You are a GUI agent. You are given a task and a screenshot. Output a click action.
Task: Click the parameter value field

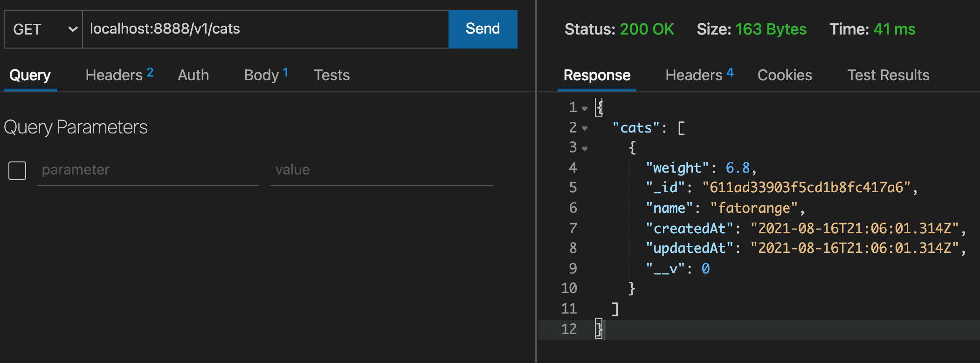(x=381, y=170)
